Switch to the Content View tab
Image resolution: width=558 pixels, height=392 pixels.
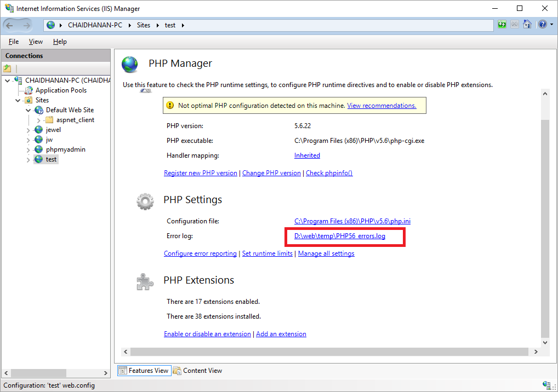tap(198, 370)
